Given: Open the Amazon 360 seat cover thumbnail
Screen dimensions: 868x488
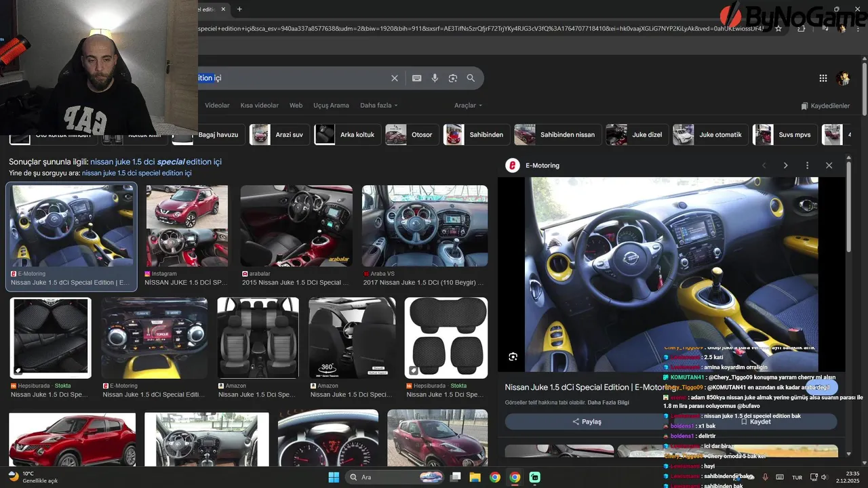Looking at the screenshot, I should pyautogui.click(x=352, y=338).
